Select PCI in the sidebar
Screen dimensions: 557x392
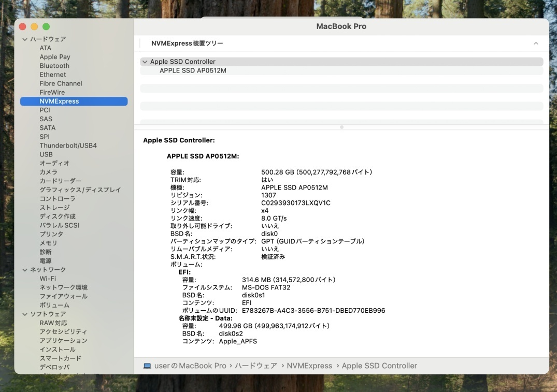point(45,110)
